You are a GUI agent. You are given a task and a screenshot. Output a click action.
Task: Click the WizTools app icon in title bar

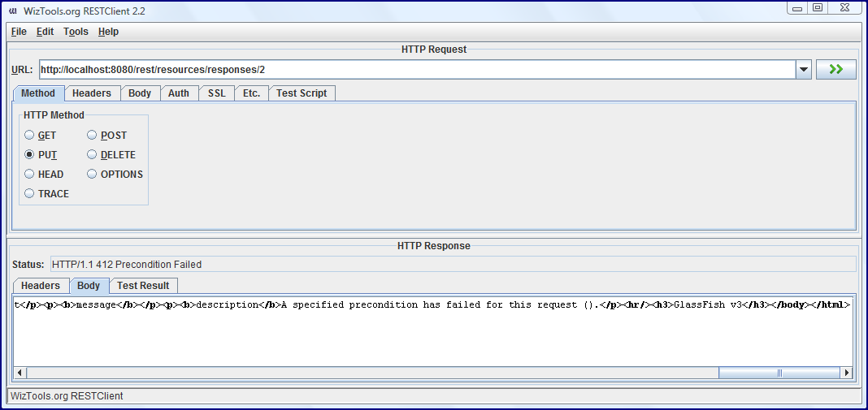pos(14,11)
